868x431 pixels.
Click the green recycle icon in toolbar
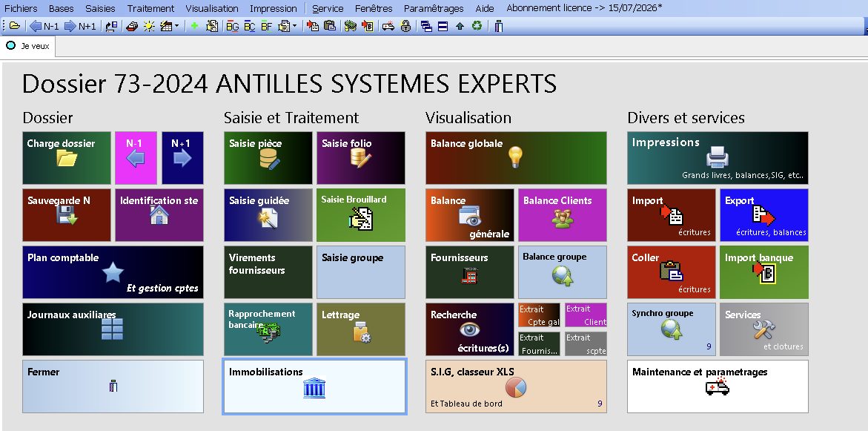pos(477,26)
